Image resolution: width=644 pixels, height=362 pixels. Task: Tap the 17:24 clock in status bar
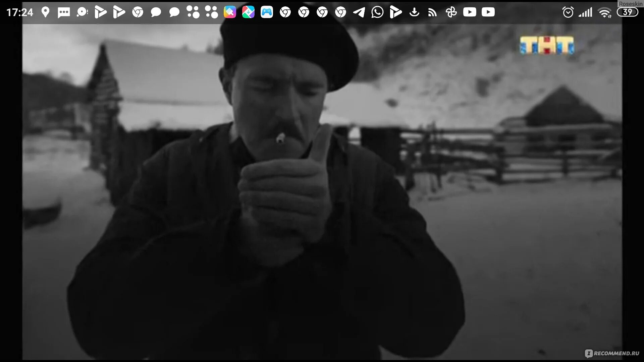(20, 12)
